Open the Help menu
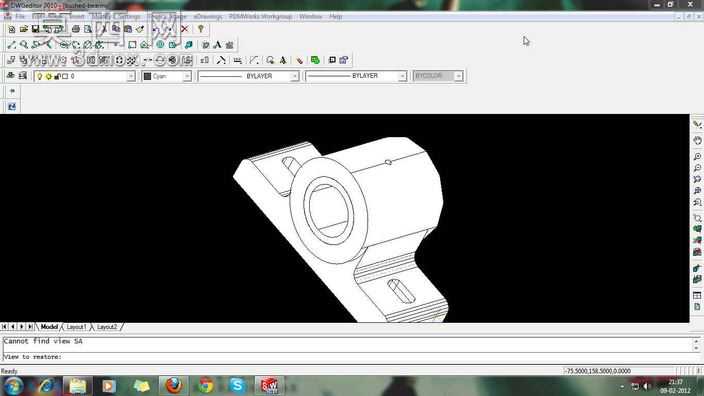This screenshot has height=396, width=704. 336,17
